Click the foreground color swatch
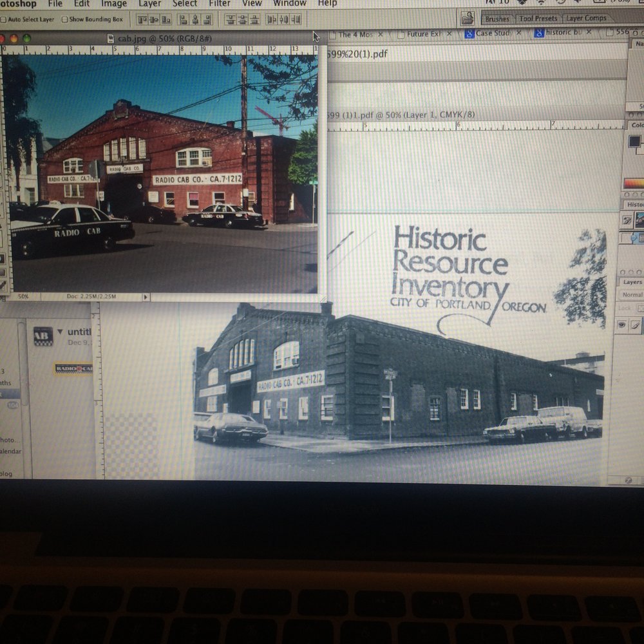The image size is (644, 644). point(634,141)
